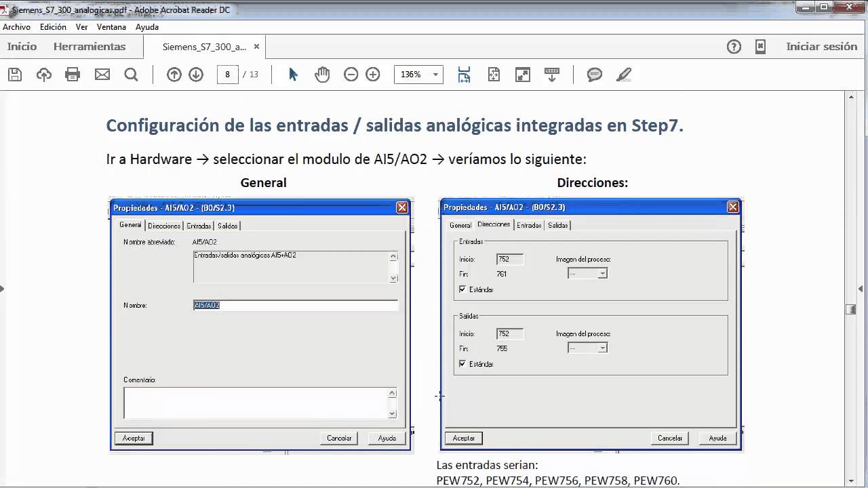The image size is (868, 488).
Task: Open the Ayuda menu
Action: 147,27
